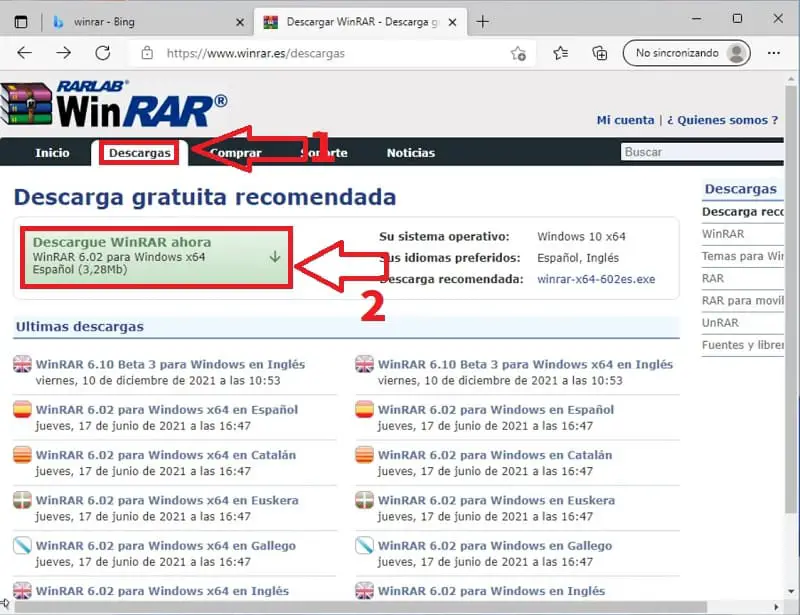Open the browser Settings and more menu
Viewport: 800px width, 615px height.
tap(773, 53)
